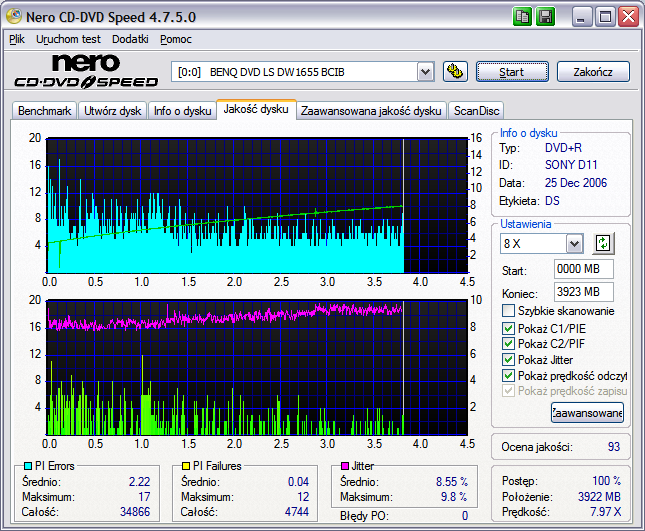This screenshot has height=531, width=645.
Task: Open the Pomoc menu
Action: pos(176,39)
